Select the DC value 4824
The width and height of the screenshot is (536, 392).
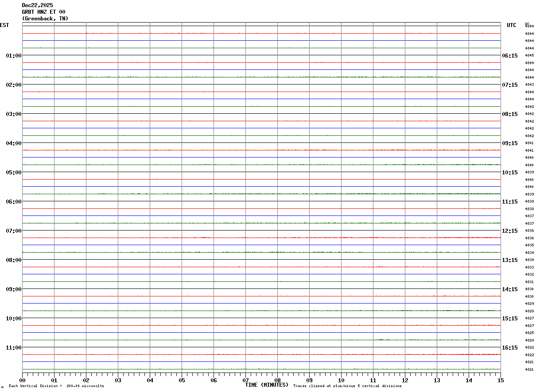[529, 340]
